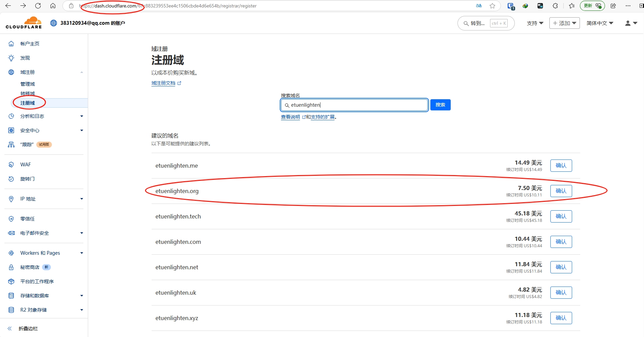Open 查看说明 link
Image resolution: width=644 pixels, height=337 pixels.
(290, 117)
